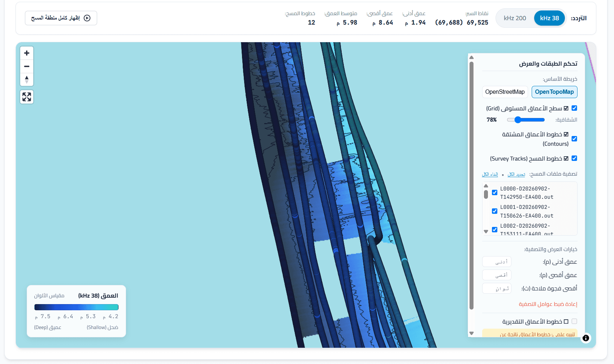Enable the estimated contours checkbox
The width and height of the screenshot is (614, 364).
pyautogui.click(x=574, y=321)
